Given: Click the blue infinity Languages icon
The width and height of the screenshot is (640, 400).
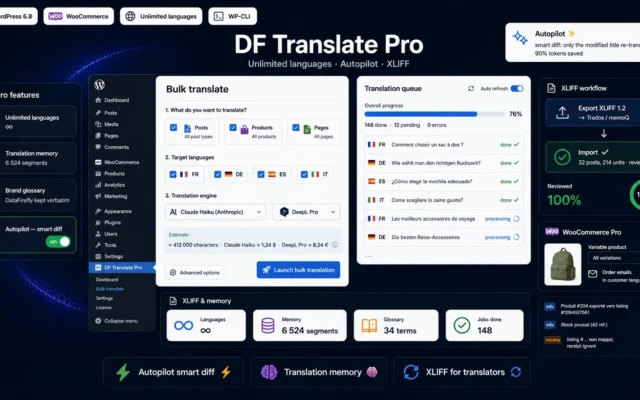Looking at the screenshot, I should coord(184,325).
